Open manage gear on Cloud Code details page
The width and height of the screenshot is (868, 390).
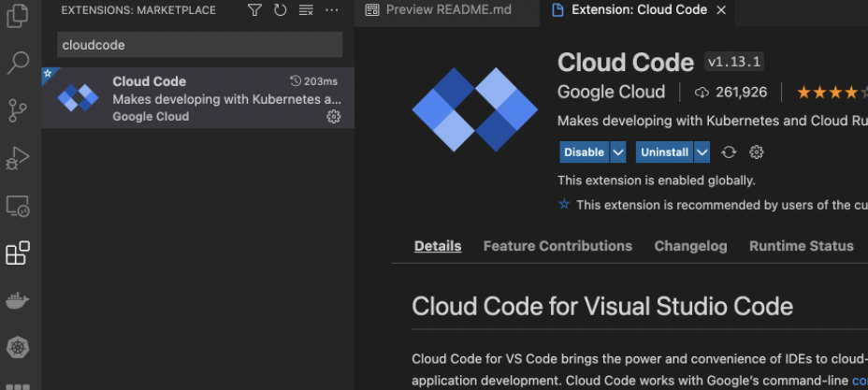tap(756, 152)
